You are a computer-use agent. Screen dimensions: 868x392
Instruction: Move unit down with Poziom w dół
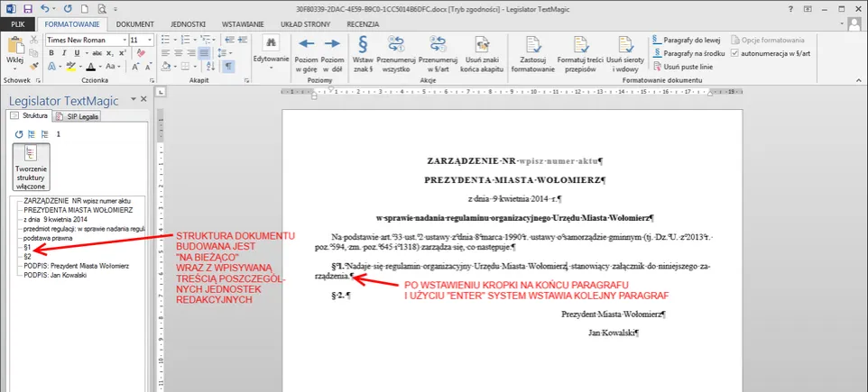coord(332,54)
